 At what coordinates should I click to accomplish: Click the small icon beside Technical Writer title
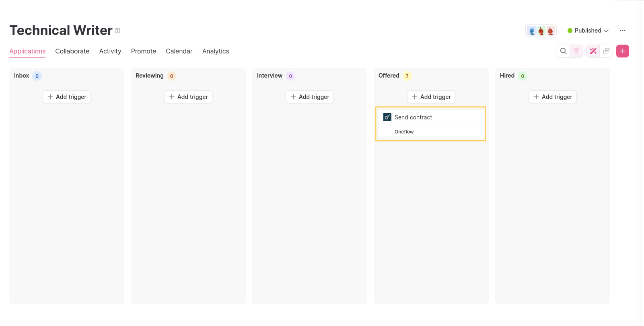pyautogui.click(x=117, y=31)
